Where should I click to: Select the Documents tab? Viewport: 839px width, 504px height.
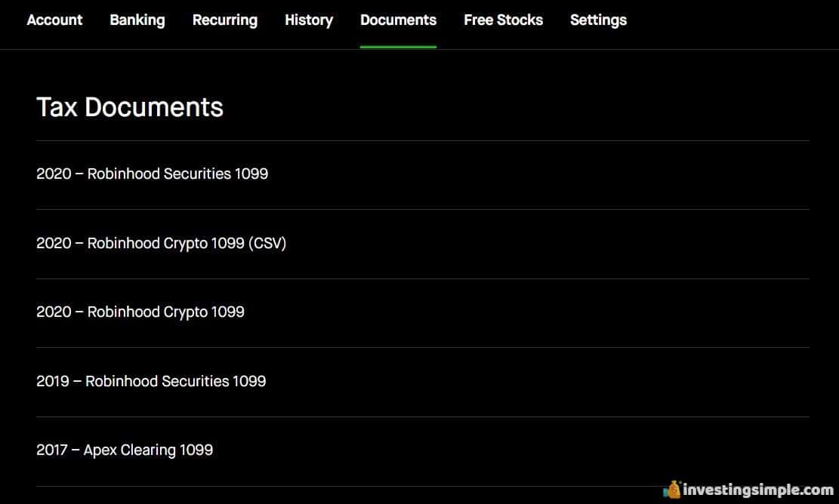(398, 20)
